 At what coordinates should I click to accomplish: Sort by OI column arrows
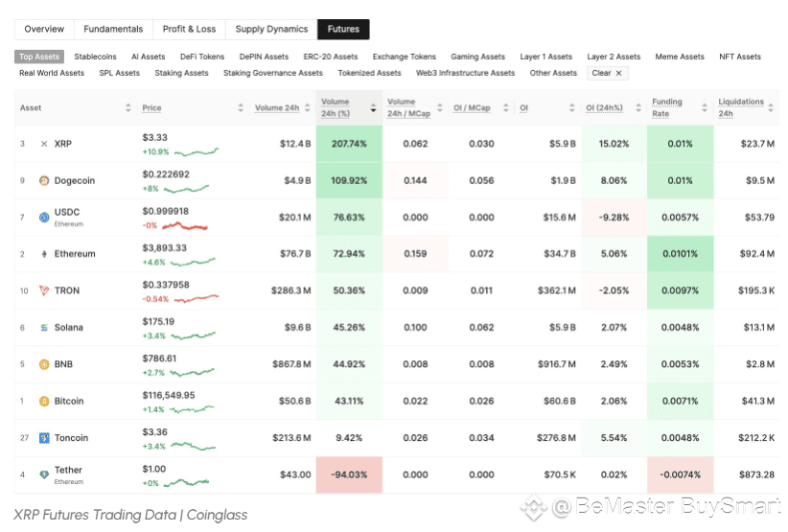point(572,108)
